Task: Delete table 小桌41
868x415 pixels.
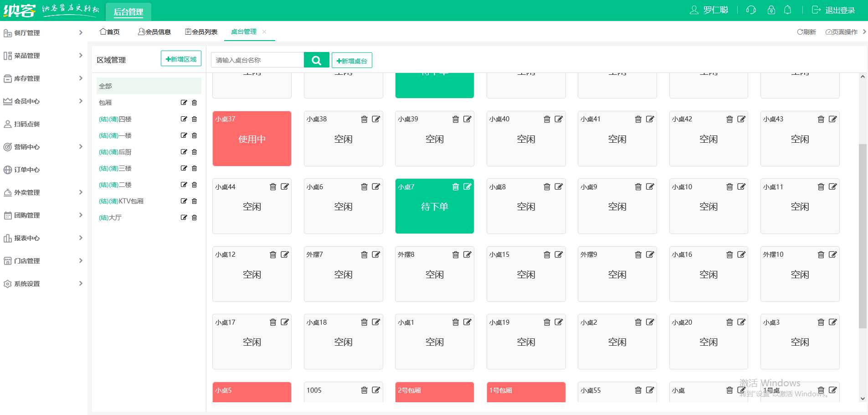Action: [x=638, y=119]
